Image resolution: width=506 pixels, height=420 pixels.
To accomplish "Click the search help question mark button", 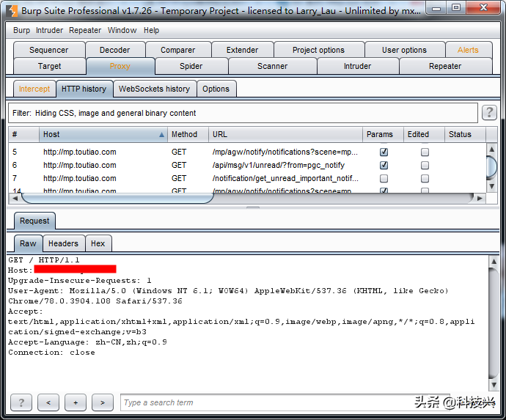I will coord(21,402).
